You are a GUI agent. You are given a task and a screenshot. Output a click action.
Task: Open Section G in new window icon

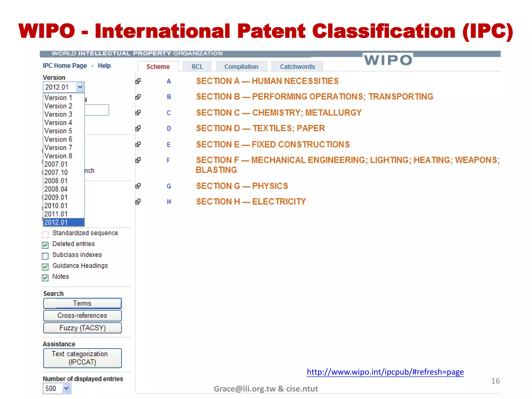[138, 186]
